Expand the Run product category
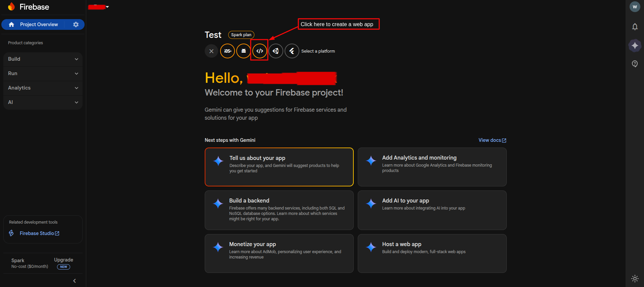Viewport: 644px width, 287px height. pyautogui.click(x=43, y=73)
